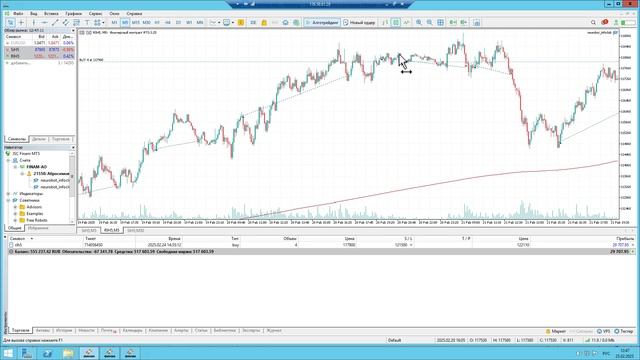This screenshot has width=640, height=360.
Task: Draw a horizontal line
Action: [44, 22]
